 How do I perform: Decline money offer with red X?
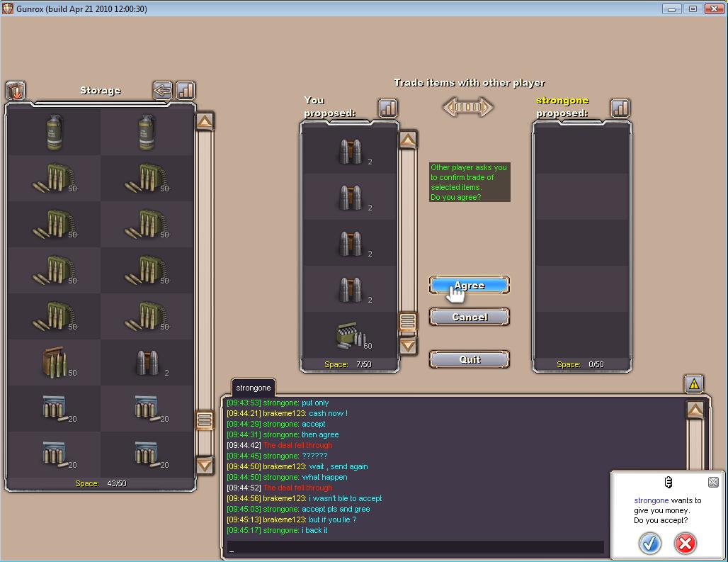(685, 543)
